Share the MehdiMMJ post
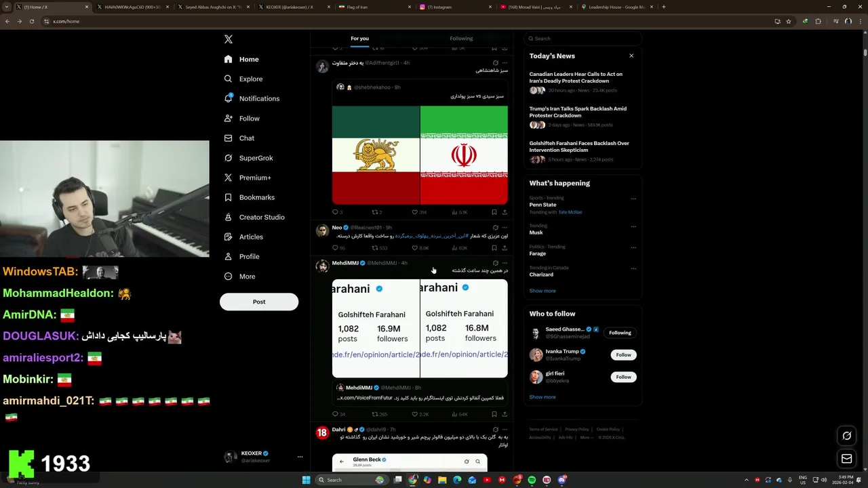 coord(504,414)
